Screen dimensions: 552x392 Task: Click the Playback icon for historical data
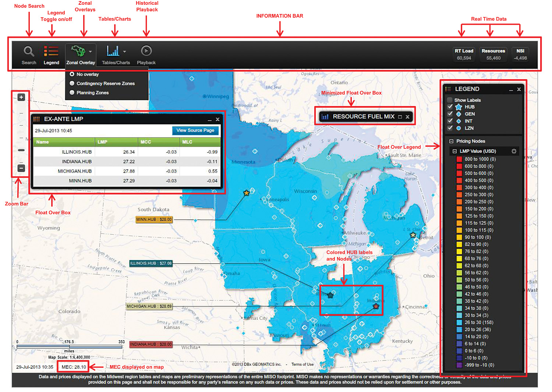(x=146, y=51)
